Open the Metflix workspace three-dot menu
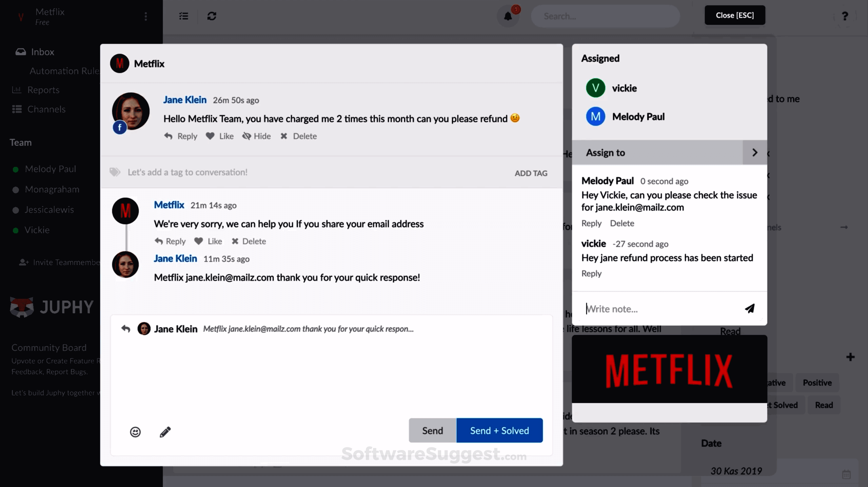This screenshot has height=487, width=868. [146, 16]
